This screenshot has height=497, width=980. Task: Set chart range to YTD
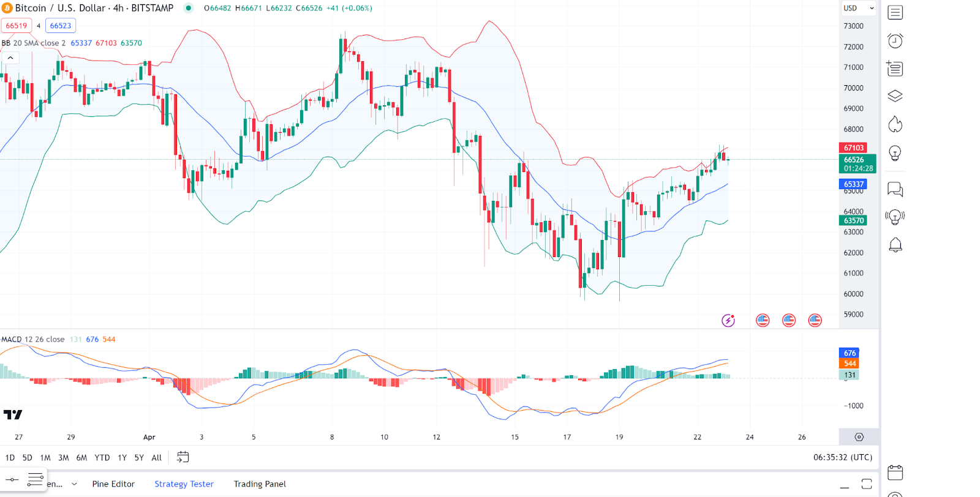click(x=102, y=458)
